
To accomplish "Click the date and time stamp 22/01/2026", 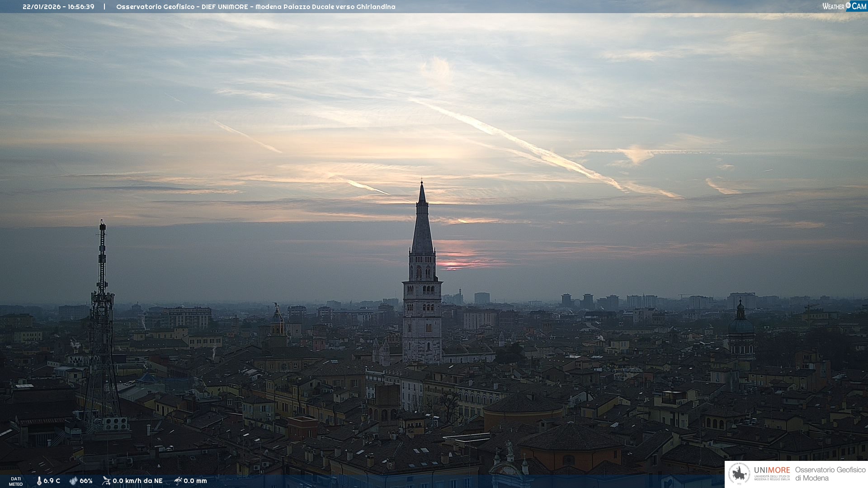I will click(58, 7).
